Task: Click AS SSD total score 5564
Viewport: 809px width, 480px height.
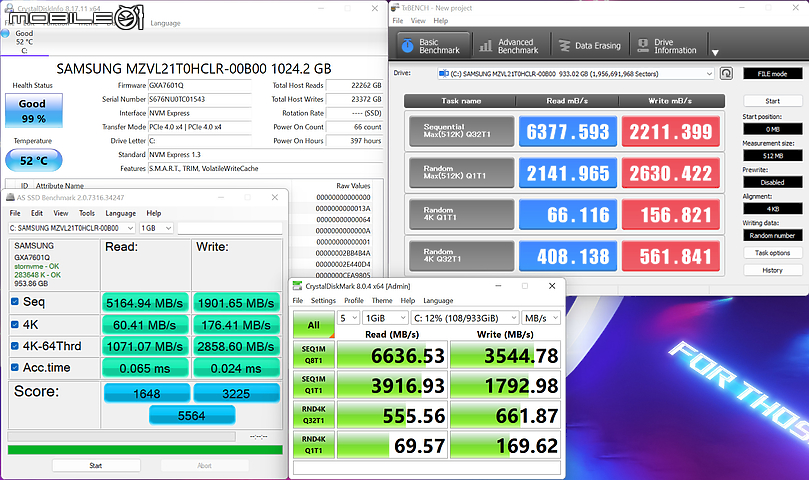Action: [x=192, y=415]
